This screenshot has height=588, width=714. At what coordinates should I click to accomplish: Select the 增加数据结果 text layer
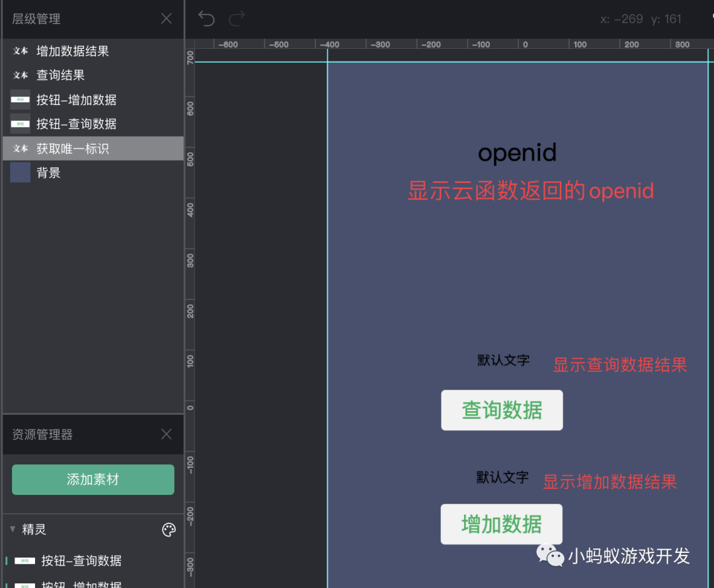pyautogui.click(x=93, y=51)
